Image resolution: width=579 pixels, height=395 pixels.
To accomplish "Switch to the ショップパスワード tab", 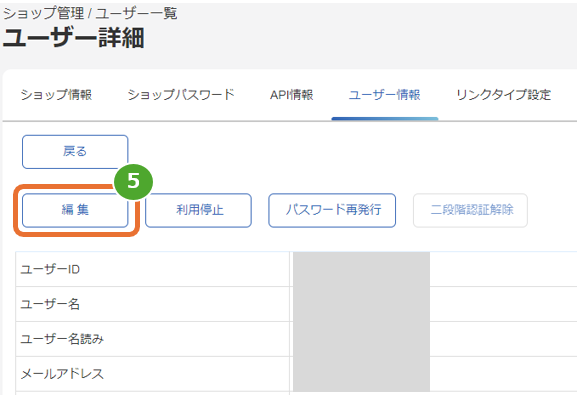I will tap(181, 95).
